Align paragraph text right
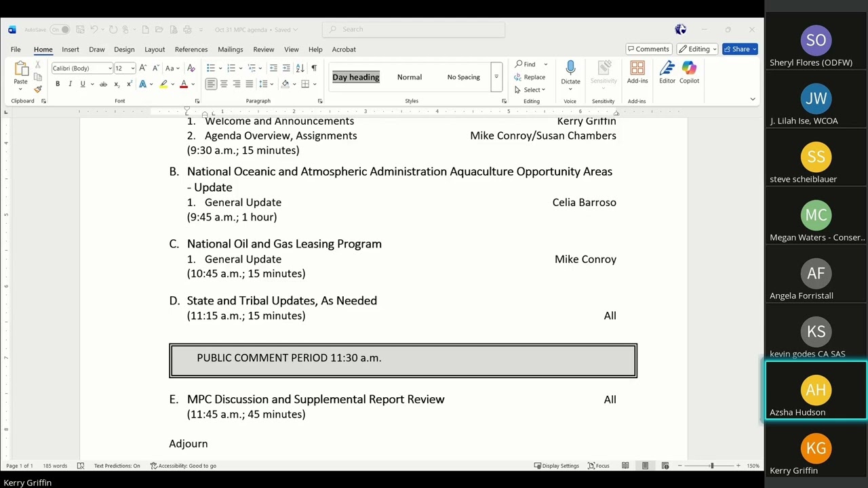The width and height of the screenshot is (868, 488). point(237,84)
